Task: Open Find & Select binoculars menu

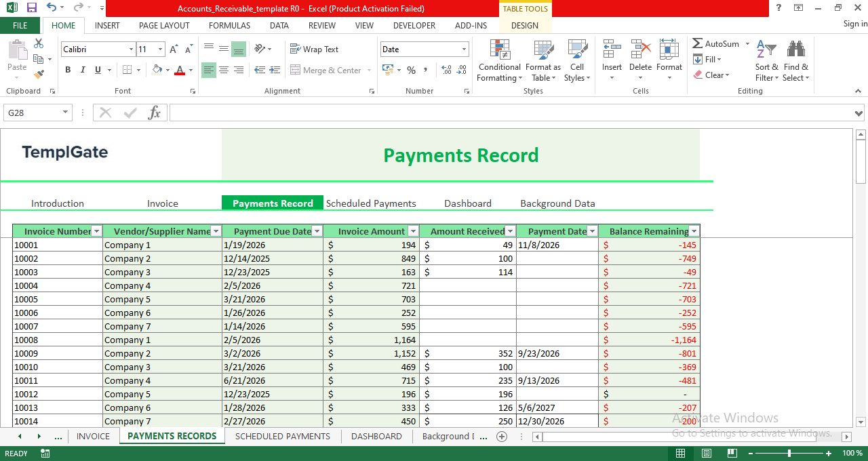Action: point(795,61)
